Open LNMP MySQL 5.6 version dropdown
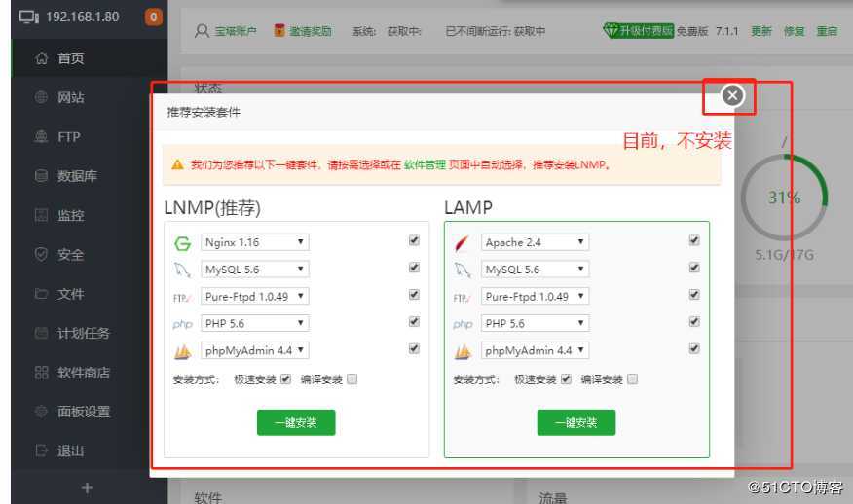This screenshot has height=504, width=853. click(254, 270)
